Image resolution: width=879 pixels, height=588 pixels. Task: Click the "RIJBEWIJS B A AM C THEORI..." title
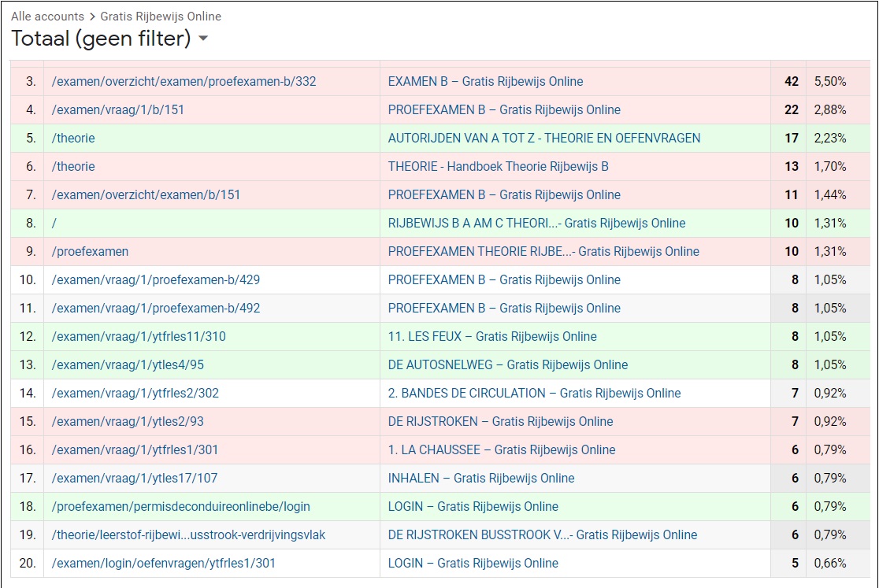[536, 223]
